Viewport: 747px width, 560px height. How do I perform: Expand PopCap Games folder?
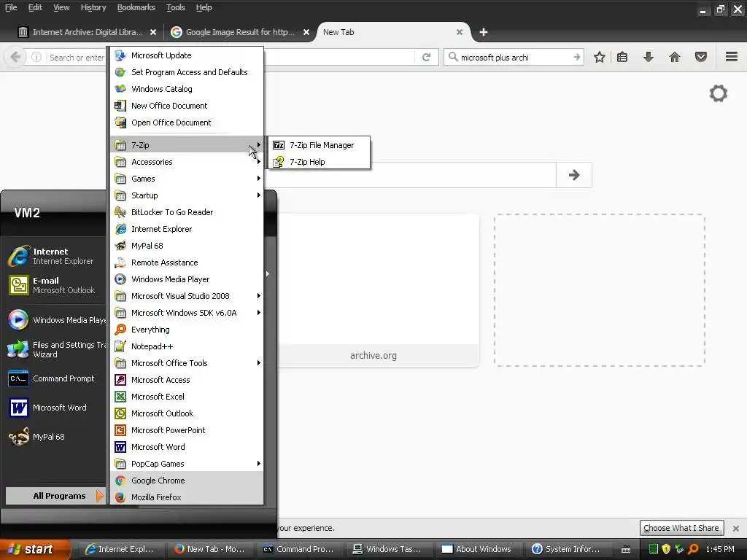(187, 464)
